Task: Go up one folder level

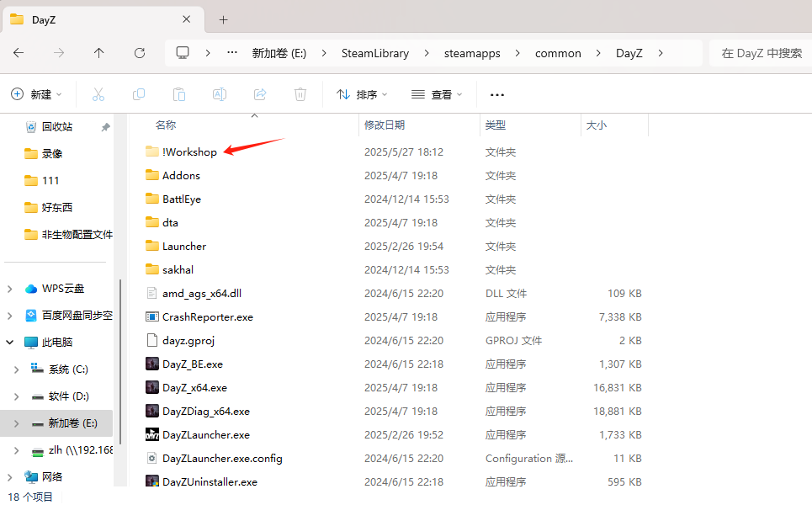Action: [99, 53]
